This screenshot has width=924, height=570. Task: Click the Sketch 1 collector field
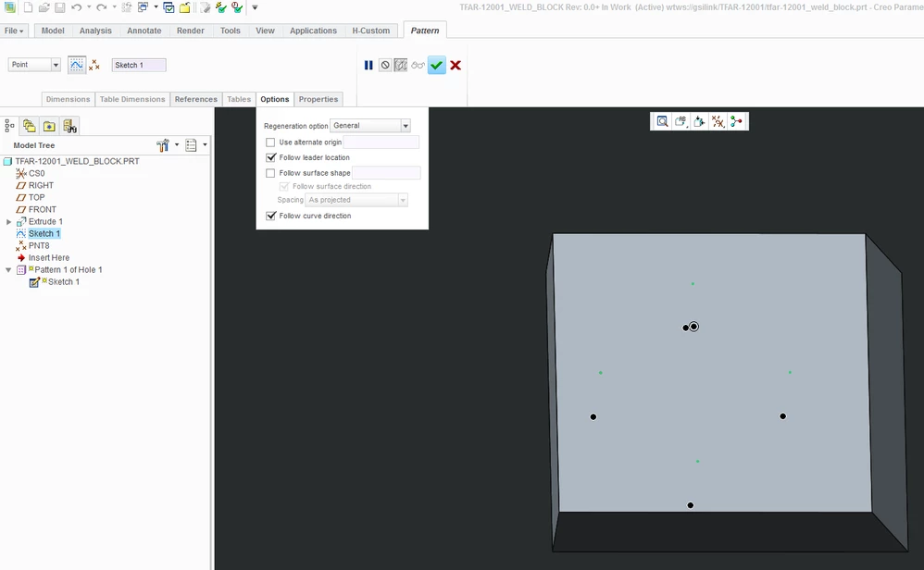click(139, 65)
